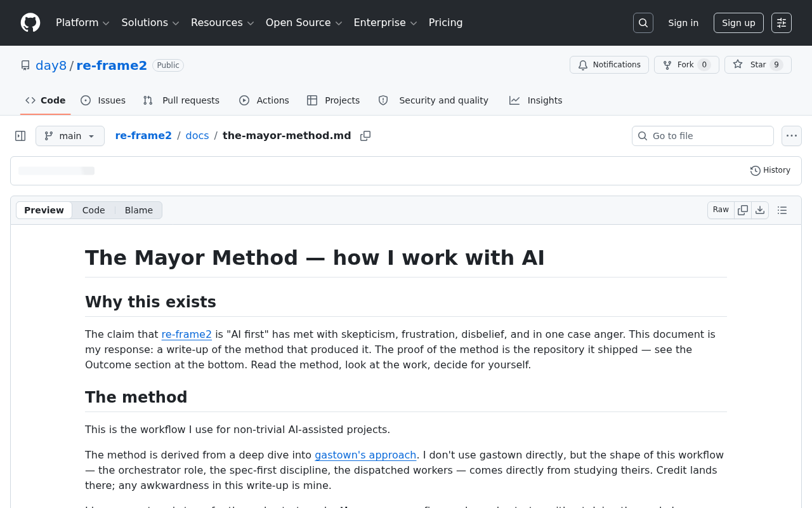Open the re-frame2 repository title link

pos(112,65)
